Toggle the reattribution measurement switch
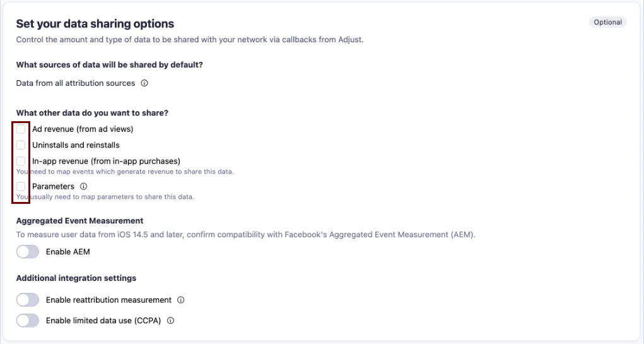This screenshot has height=344, width=644. [28, 300]
